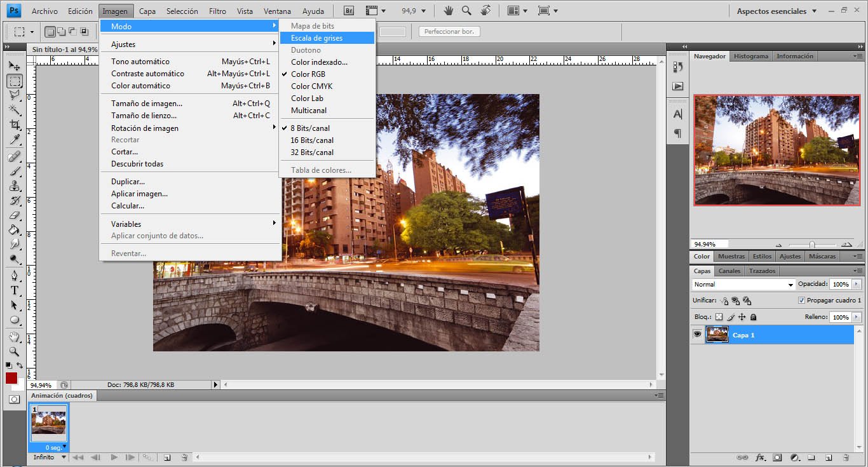868x467 pixels.
Task: Hide Capa 1 layer visibility eye
Action: (x=698, y=335)
